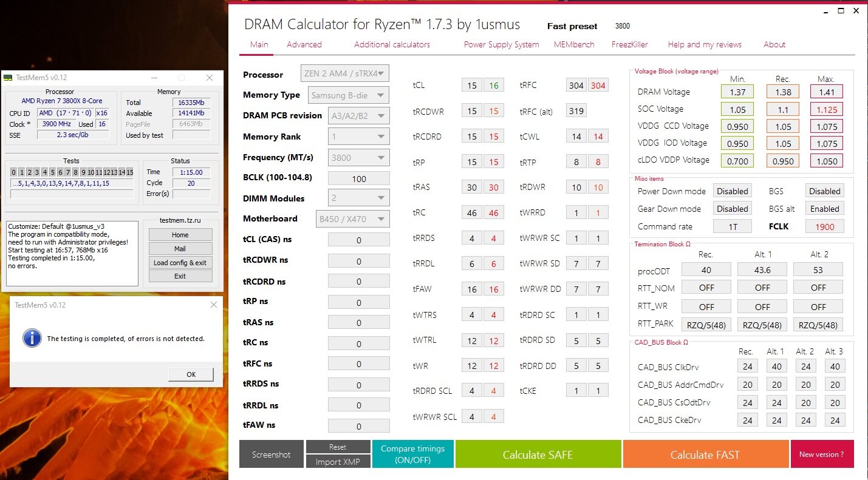Viewport: 868px width, 480px height.
Task: Click the Reset button
Action: click(338, 447)
